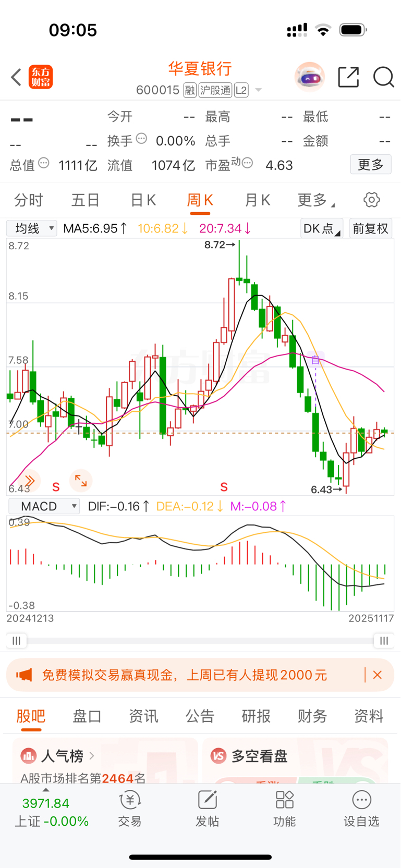Screen dimensions: 401x868
Task: Tap the promo banner megaphone icon
Action: [24, 675]
